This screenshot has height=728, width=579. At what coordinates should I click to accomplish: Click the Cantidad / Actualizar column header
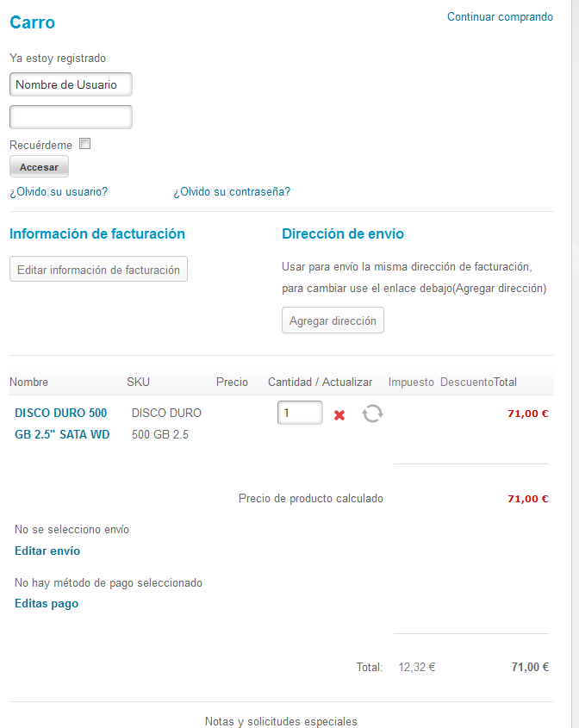point(320,383)
